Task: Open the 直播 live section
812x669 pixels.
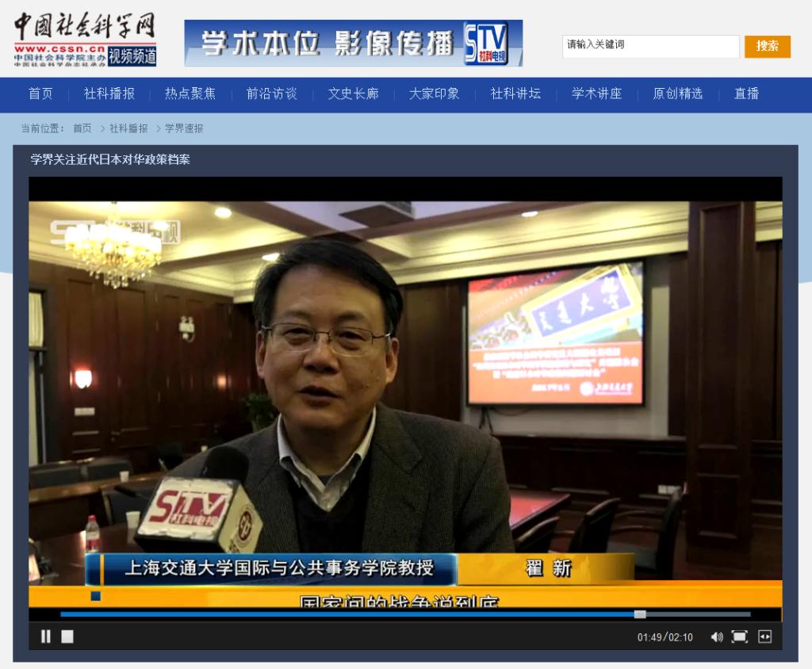Action: click(746, 94)
